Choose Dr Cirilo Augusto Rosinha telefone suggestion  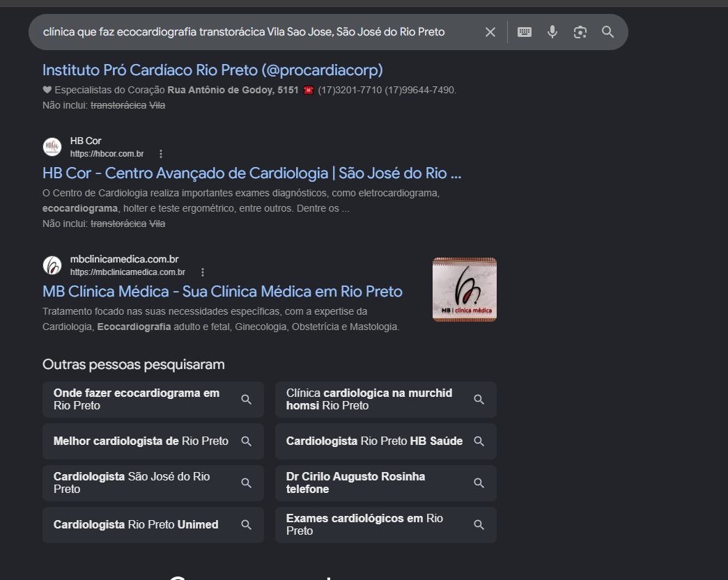[x=386, y=483]
